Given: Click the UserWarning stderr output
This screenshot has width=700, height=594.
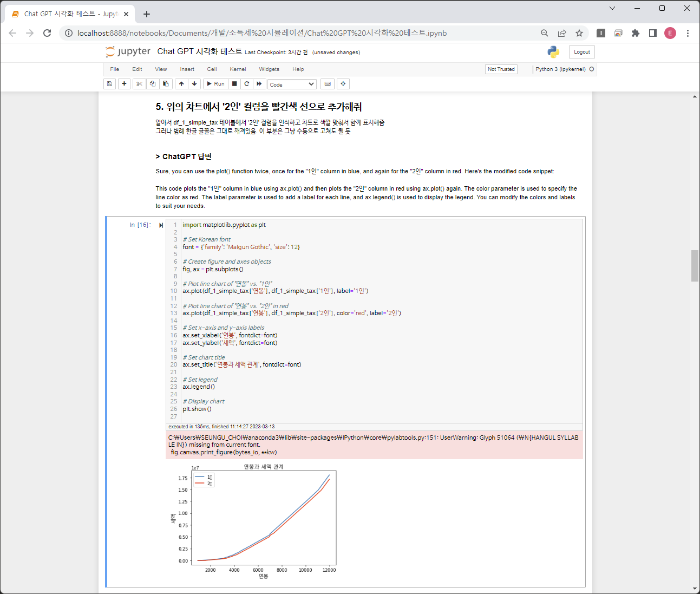Looking at the screenshot, I should (x=374, y=445).
